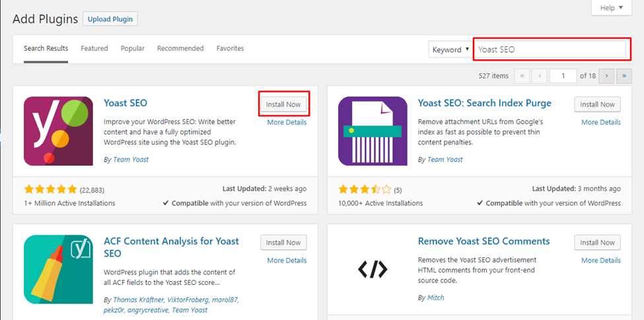Open the Yoast SEO plugin title link
Viewport: 644px width, 320px height.
coord(125,102)
